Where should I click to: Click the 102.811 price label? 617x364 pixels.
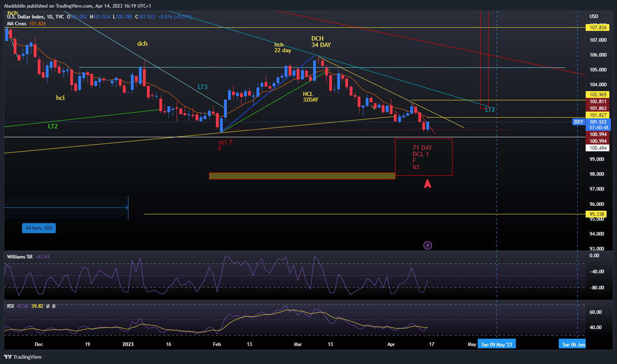point(597,102)
